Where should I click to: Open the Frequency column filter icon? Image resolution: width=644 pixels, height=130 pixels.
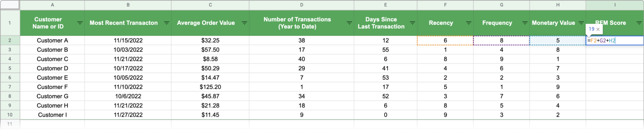coord(525,23)
